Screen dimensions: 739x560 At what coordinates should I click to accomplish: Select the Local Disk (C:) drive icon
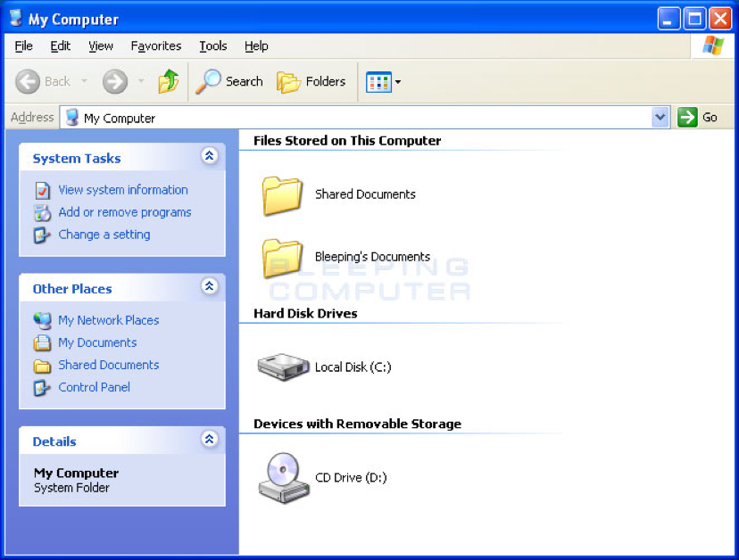[283, 366]
